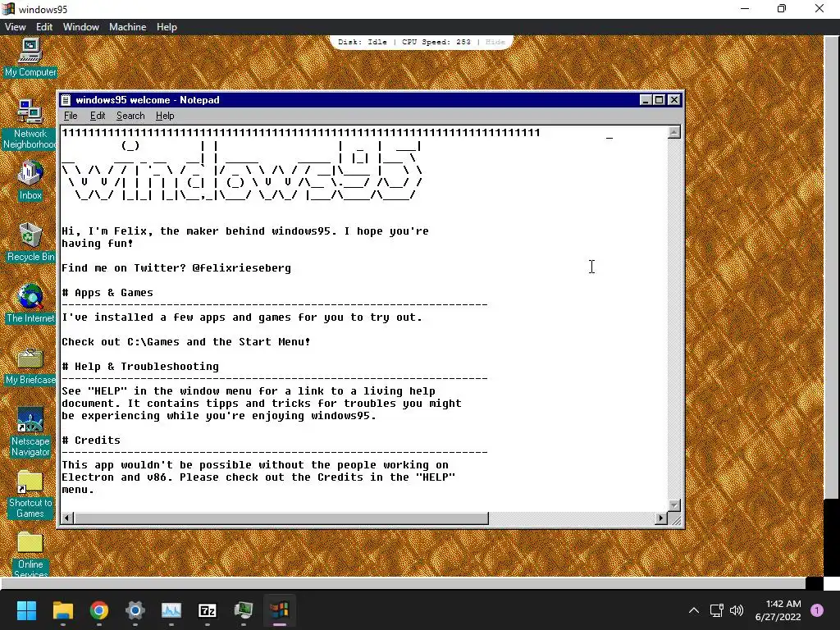Click Notepad horizontal scrollbar left arrow
This screenshot has height=630, width=840.
coord(67,518)
